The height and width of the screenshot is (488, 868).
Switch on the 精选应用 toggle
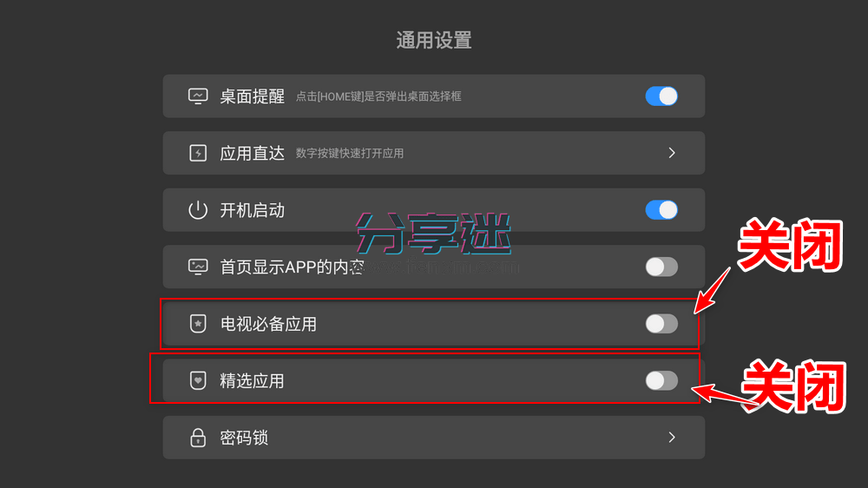(661, 380)
